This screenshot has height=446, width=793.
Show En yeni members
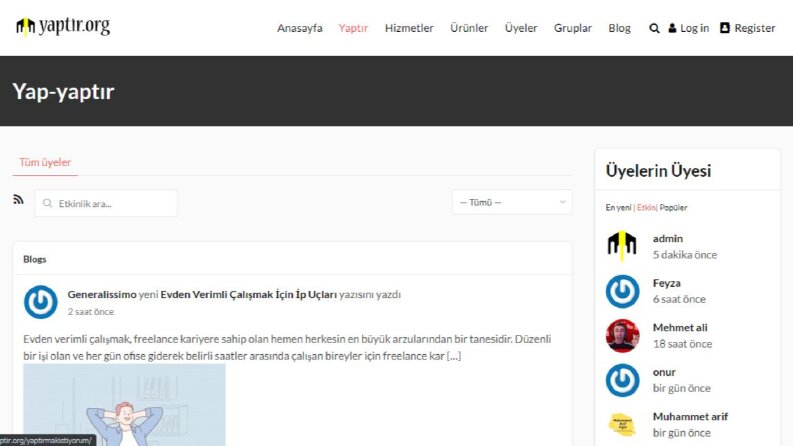click(619, 207)
